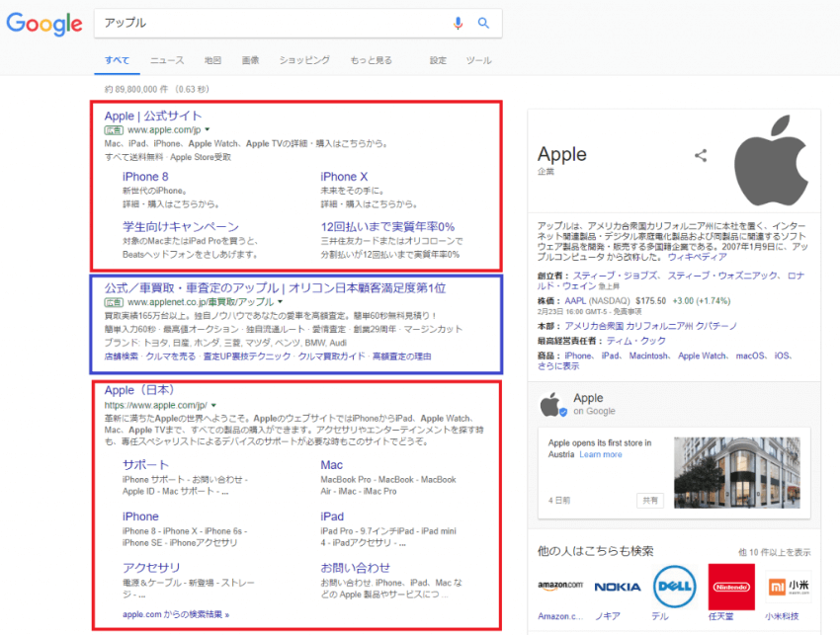Click the クルマを売る link

(x=171, y=357)
